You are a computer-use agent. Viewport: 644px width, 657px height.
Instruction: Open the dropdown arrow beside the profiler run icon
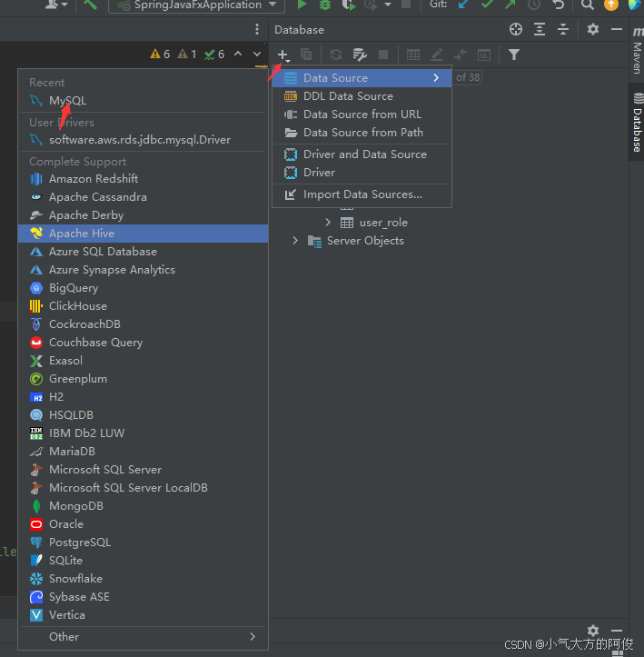[x=388, y=5]
